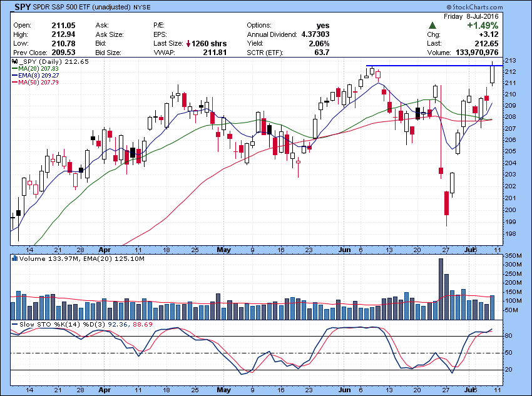
Task: Click the tallest volume bar near 350M
Action: [x=441, y=289]
